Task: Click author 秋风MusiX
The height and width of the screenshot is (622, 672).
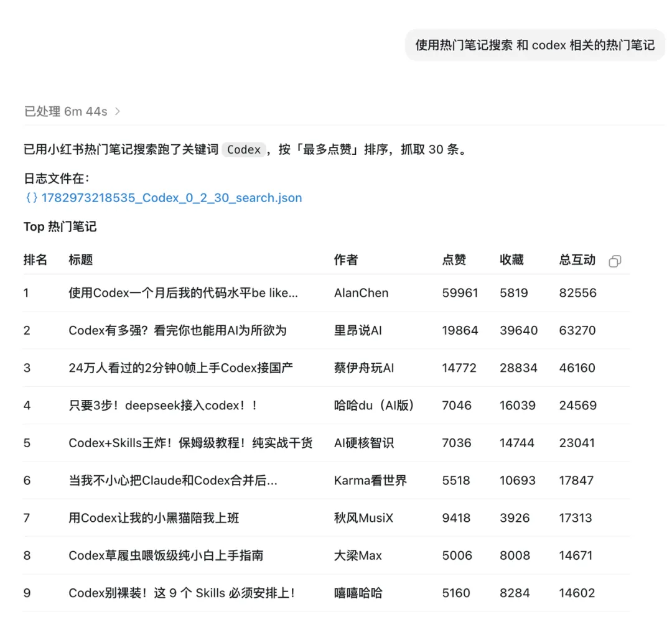Action: pyautogui.click(x=363, y=518)
